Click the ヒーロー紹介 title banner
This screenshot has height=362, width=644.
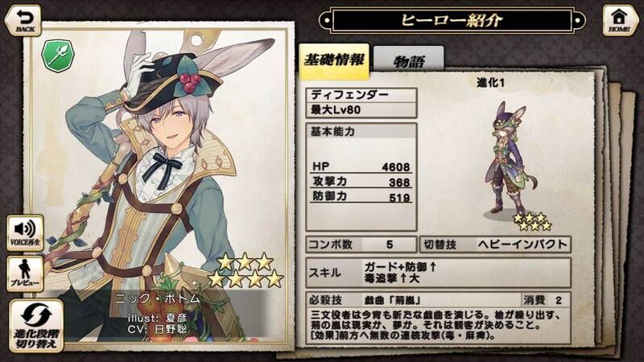coord(452,19)
